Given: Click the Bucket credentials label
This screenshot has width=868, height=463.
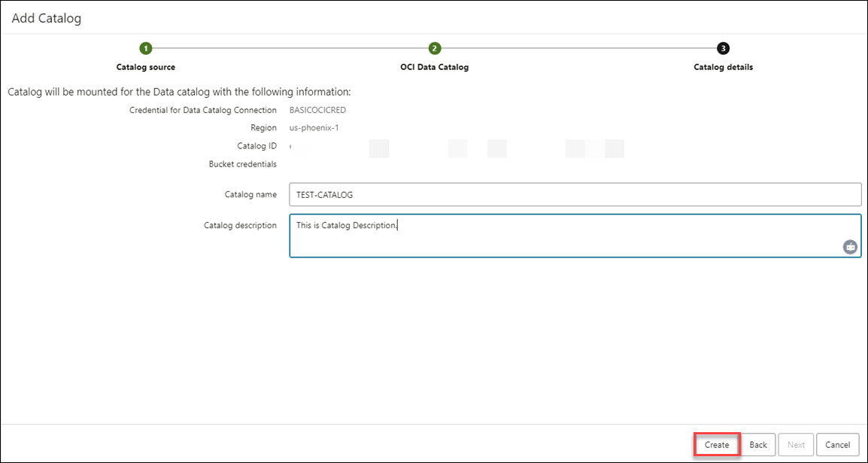Looking at the screenshot, I should tap(242, 163).
